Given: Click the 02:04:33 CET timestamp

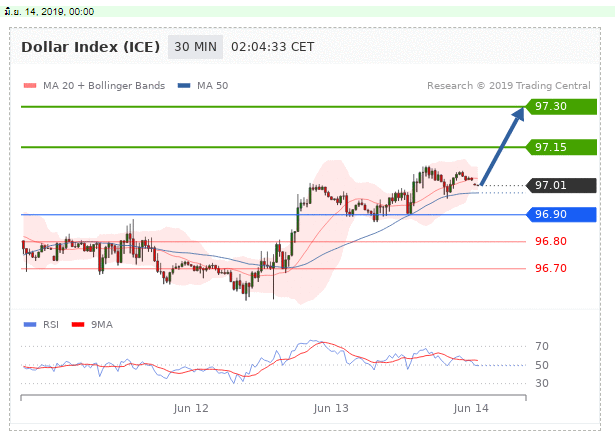Looking at the screenshot, I should (x=273, y=47).
